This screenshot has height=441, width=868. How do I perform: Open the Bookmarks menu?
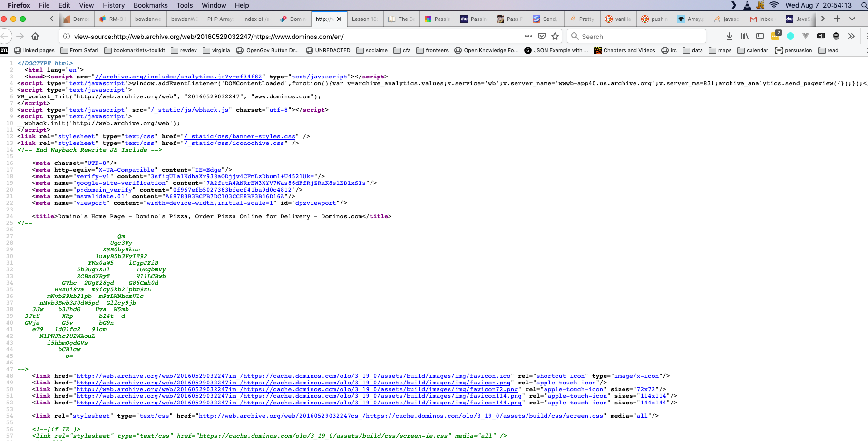[x=150, y=5]
